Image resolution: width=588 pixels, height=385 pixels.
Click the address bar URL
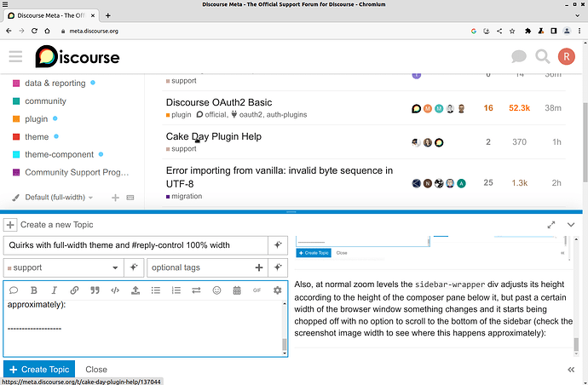(94, 32)
